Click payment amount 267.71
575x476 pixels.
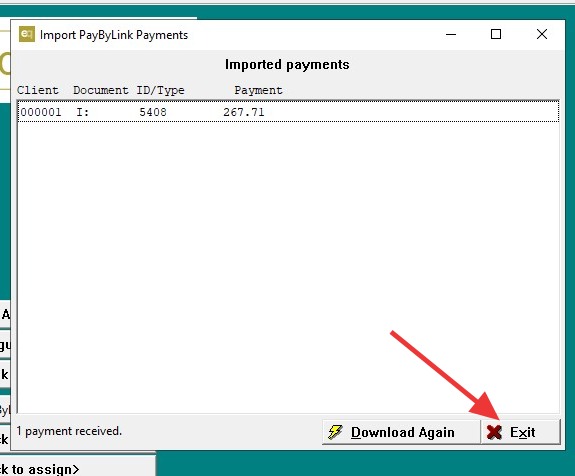click(x=243, y=112)
